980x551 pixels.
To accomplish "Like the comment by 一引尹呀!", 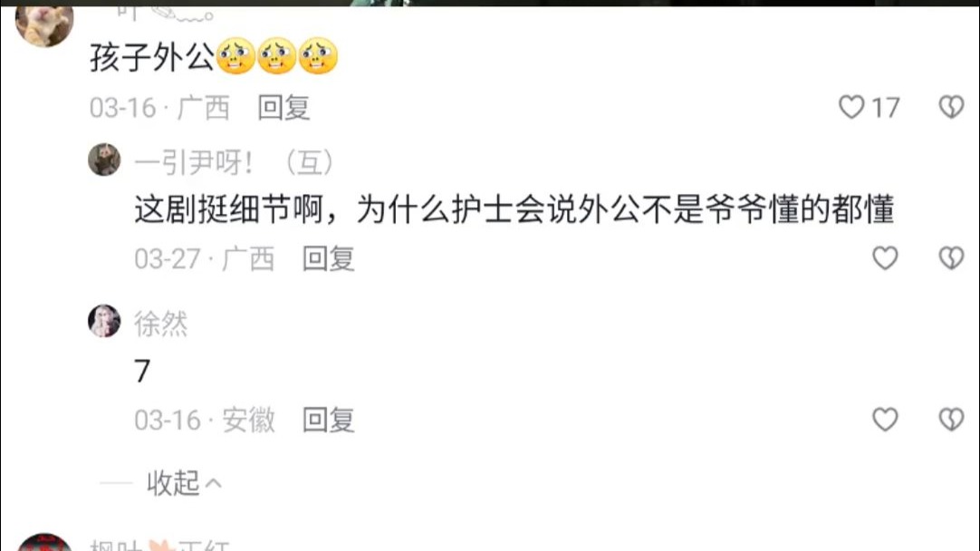I will (x=885, y=257).
